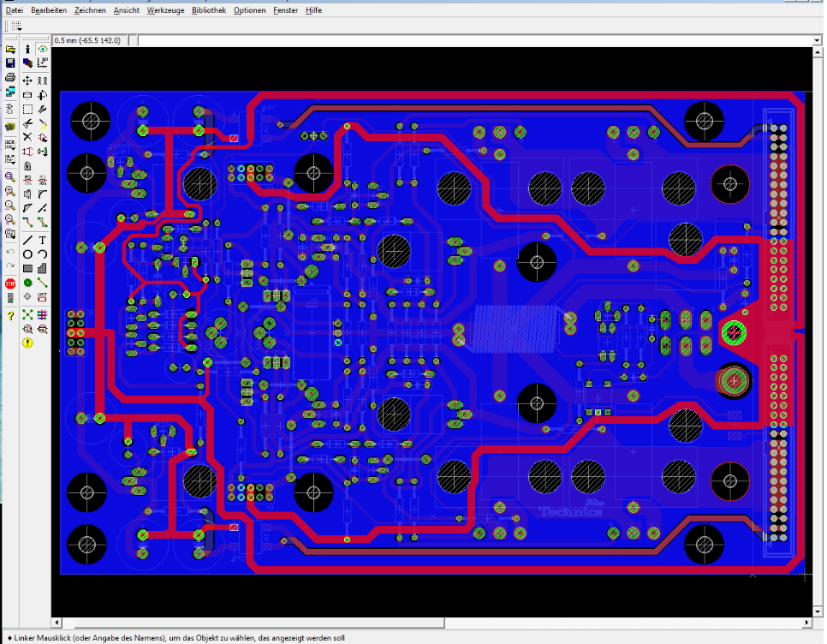Select the green Via tool

(27, 283)
